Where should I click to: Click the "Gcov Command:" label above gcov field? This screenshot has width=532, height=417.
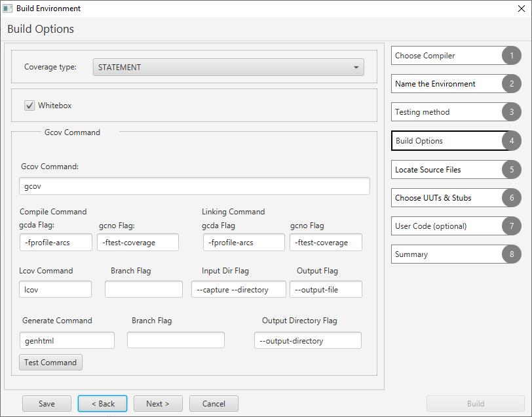pos(50,167)
